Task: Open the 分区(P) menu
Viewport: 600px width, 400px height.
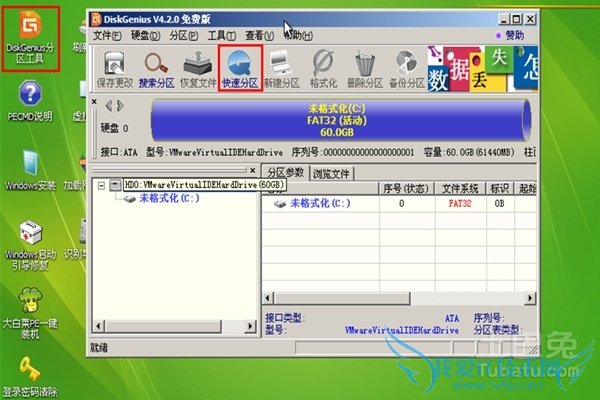Action: (184, 36)
